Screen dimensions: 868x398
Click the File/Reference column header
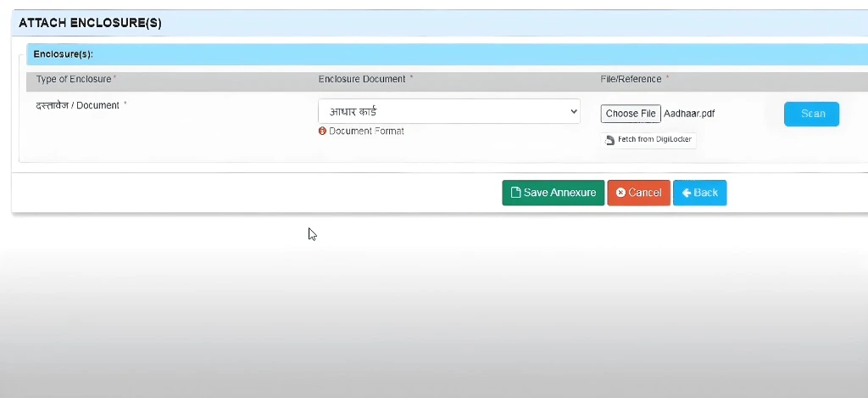[x=631, y=79]
